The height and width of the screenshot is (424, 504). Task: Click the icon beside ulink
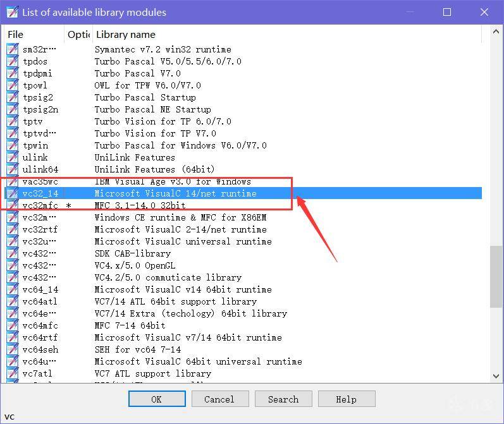(12, 157)
